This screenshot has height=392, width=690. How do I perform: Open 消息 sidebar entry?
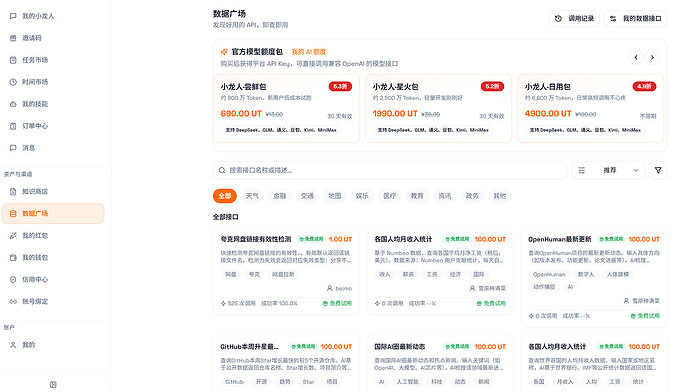[53, 148]
